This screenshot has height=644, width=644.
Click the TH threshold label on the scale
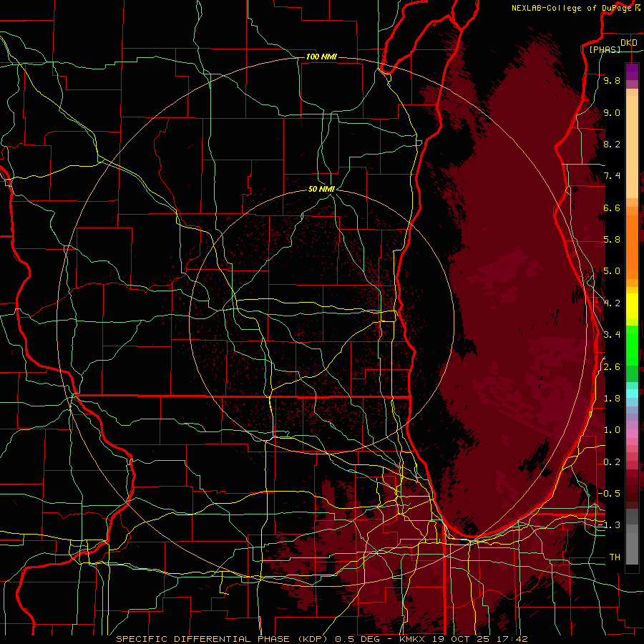[x=615, y=557]
